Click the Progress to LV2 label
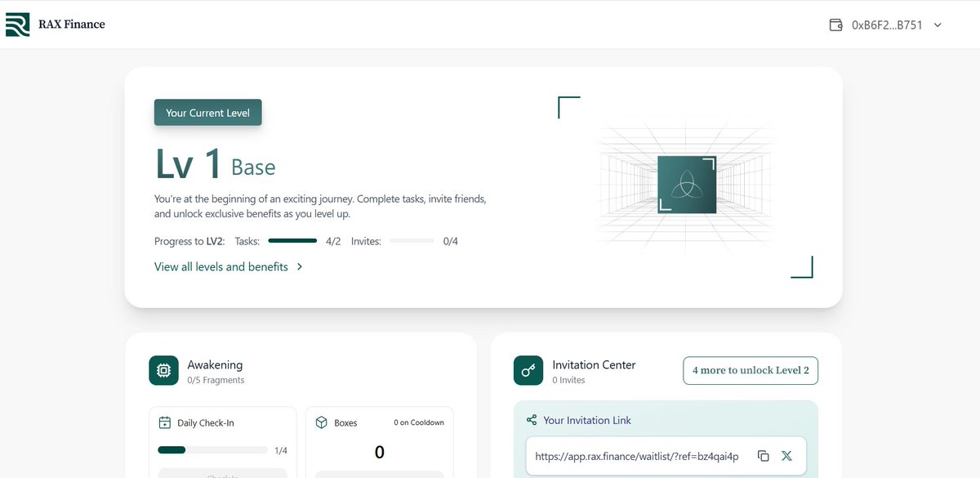The height and width of the screenshot is (478, 980). 189,241
